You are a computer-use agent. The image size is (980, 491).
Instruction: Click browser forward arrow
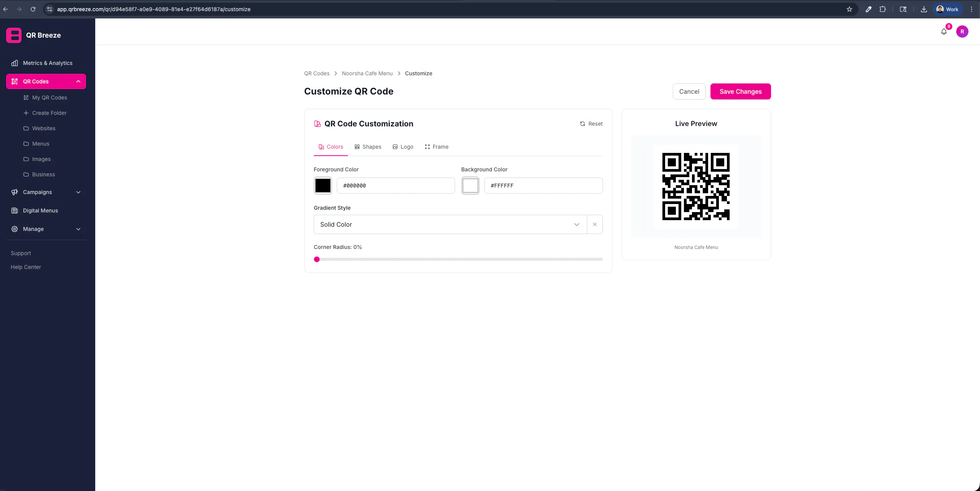pos(19,9)
